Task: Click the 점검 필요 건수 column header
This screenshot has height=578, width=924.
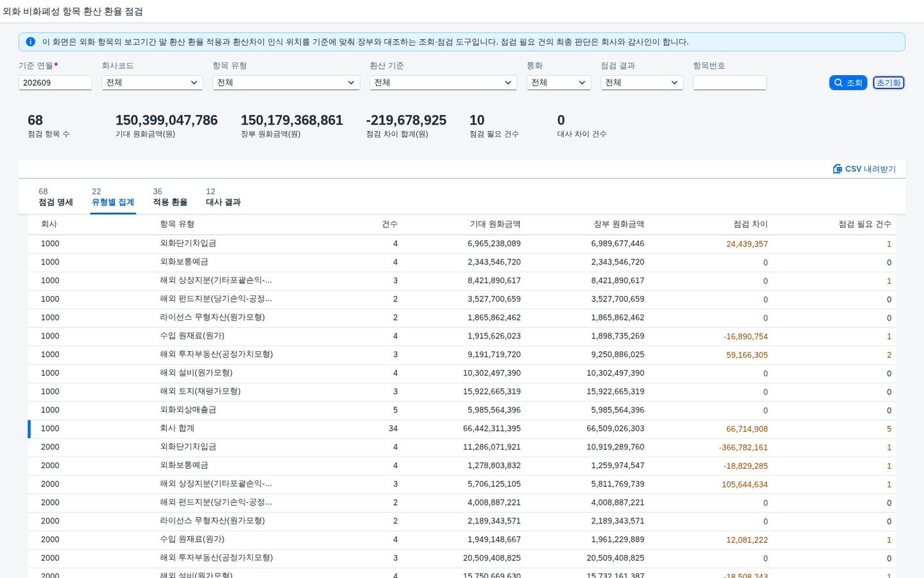Action: click(864, 224)
